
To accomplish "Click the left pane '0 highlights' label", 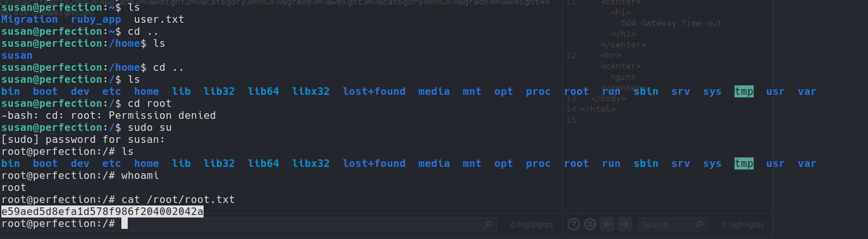I will click(532, 224).
